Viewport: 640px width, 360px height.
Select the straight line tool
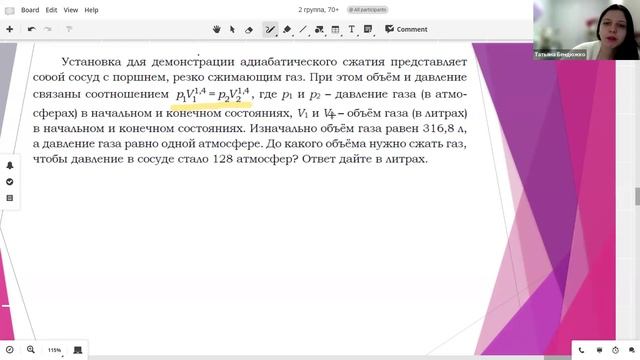click(x=303, y=29)
